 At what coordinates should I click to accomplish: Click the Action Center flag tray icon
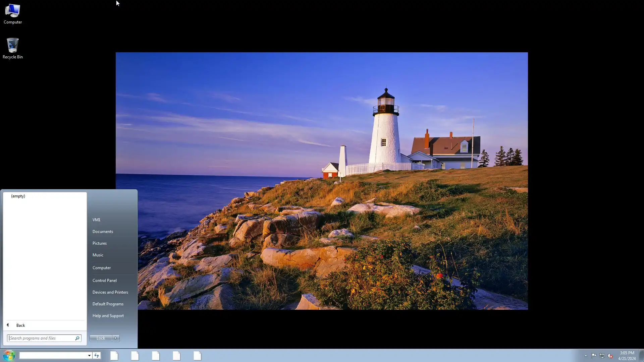click(594, 356)
